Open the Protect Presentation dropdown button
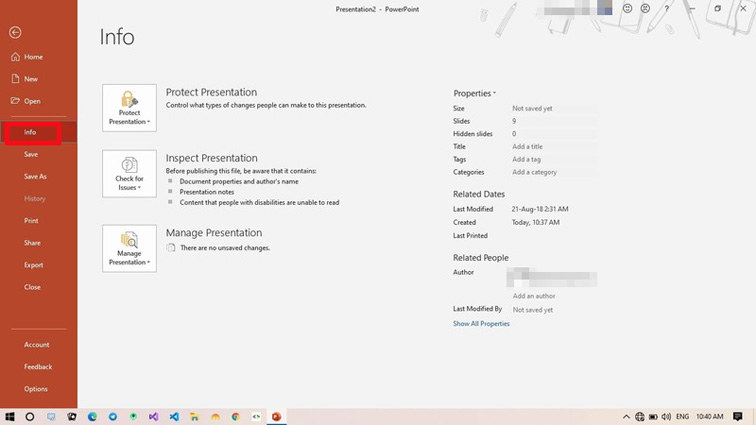This screenshot has height=425, width=756. coord(129,108)
